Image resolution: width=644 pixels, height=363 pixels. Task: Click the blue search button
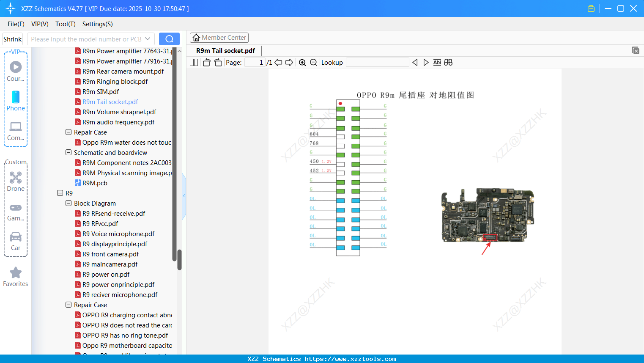click(169, 39)
